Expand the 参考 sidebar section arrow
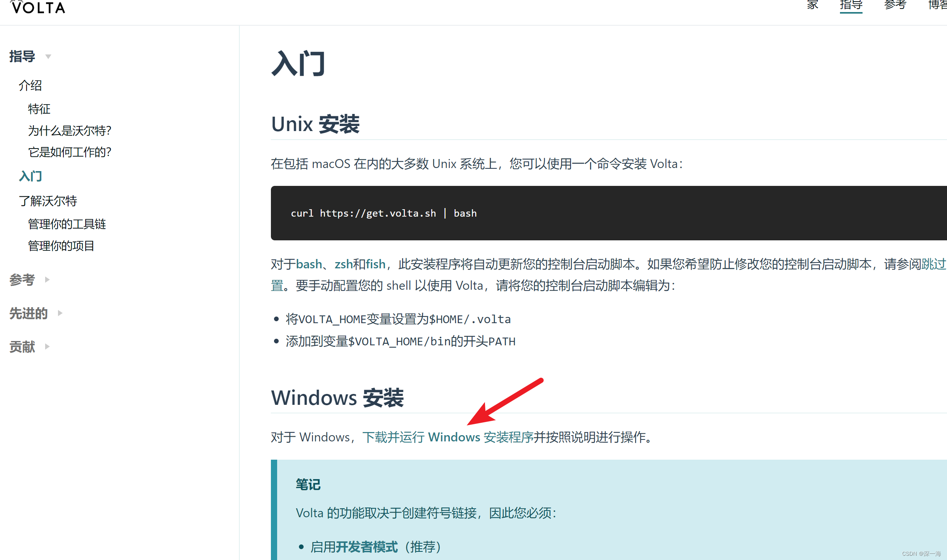 click(x=47, y=280)
